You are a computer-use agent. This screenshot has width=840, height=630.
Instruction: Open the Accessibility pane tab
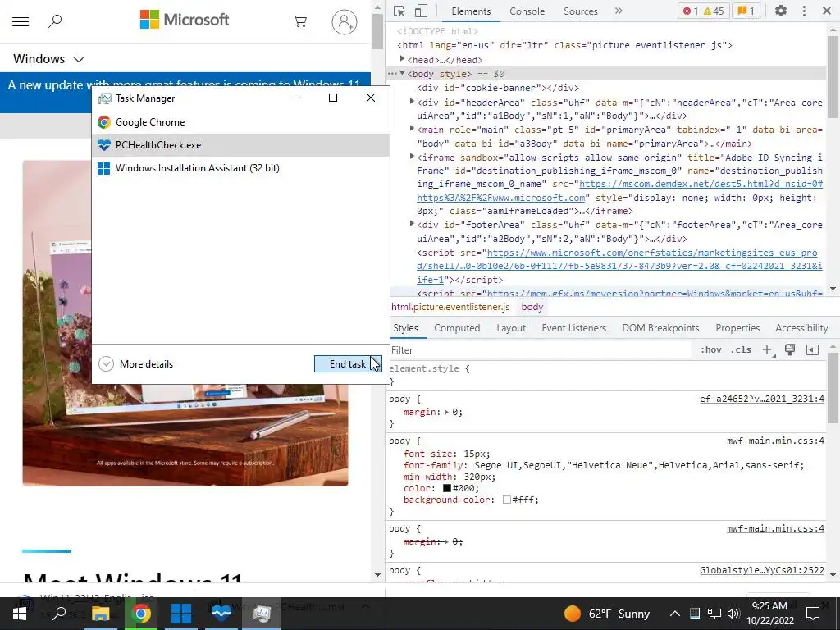tap(801, 328)
